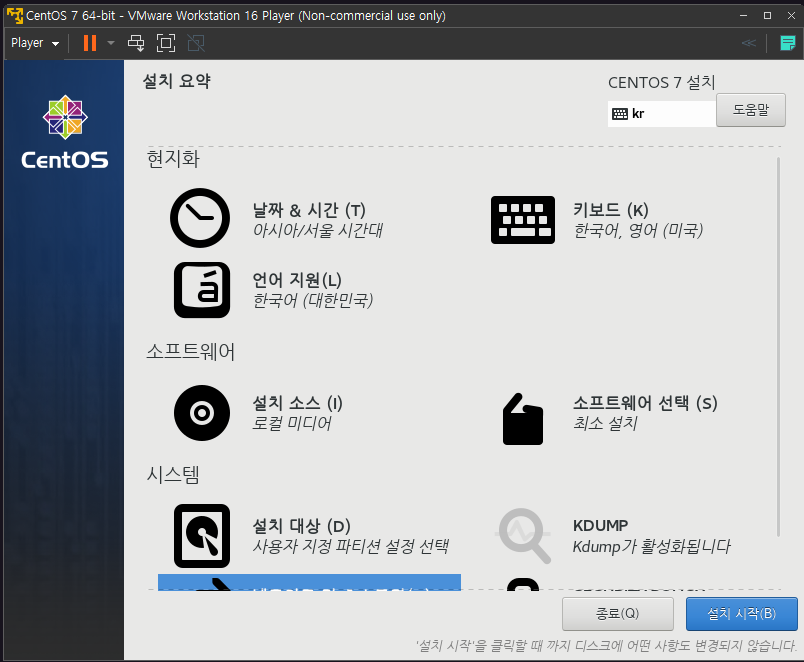Click 한국어 (대한민국) language text
Screen dimensions: 804x662
pyautogui.click(x=313, y=300)
